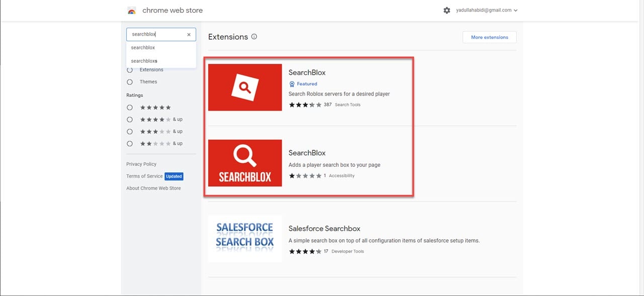Click the Salesforce 'A simple search box' description
This screenshot has height=296, width=644.
384,241
